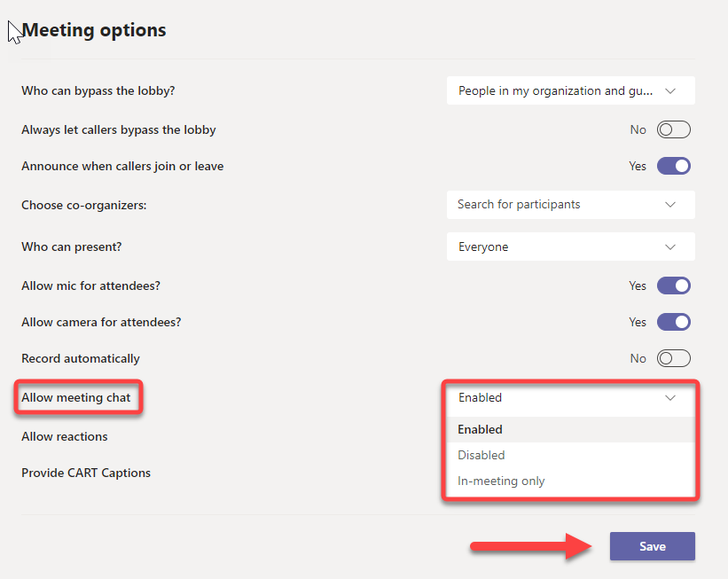Click the 'Allow reactions' setting label
The width and height of the screenshot is (728, 579).
pyautogui.click(x=65, y=436)
